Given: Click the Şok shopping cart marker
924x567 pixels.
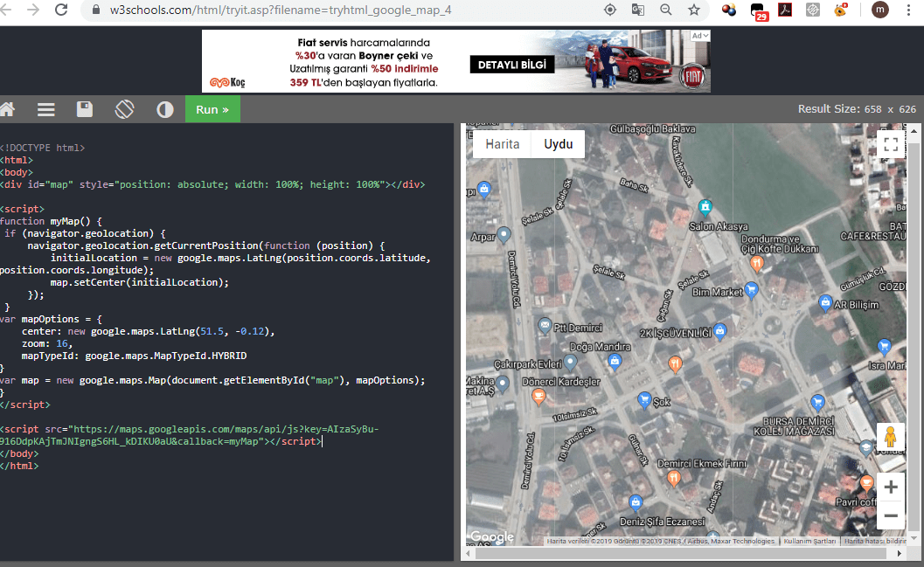Looking at the screenshot, I should click(x=644, y=400).
